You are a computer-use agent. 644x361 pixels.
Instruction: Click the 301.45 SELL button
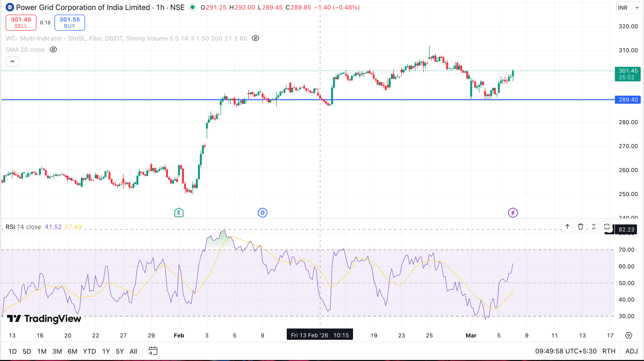[x=21, y=23]
